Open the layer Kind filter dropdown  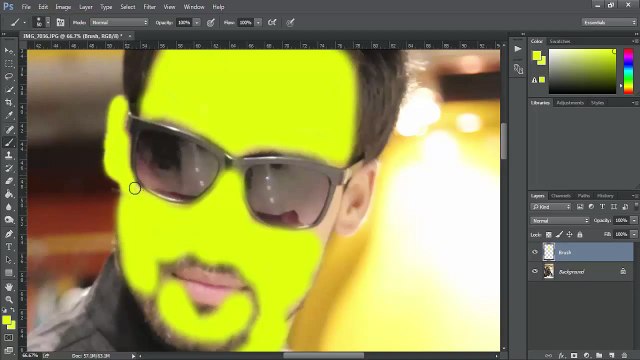coord(551,207)
